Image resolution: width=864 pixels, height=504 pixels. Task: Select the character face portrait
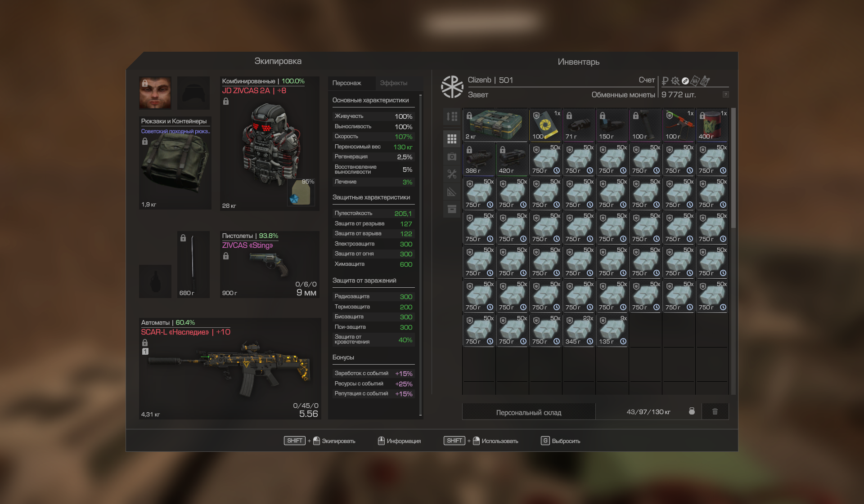pyautogui.click(x=155, y=93)
